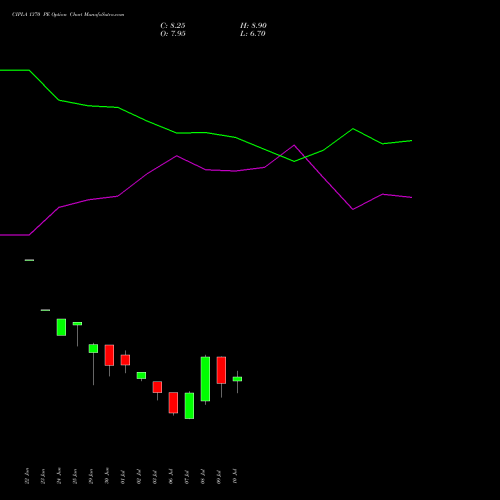Click the 24 Jun date label

(x=59, y=476)
